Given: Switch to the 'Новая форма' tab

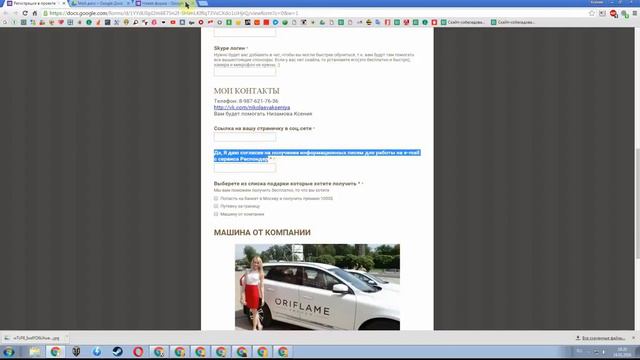Looking at the screenshot, I should tap(163, 3).
